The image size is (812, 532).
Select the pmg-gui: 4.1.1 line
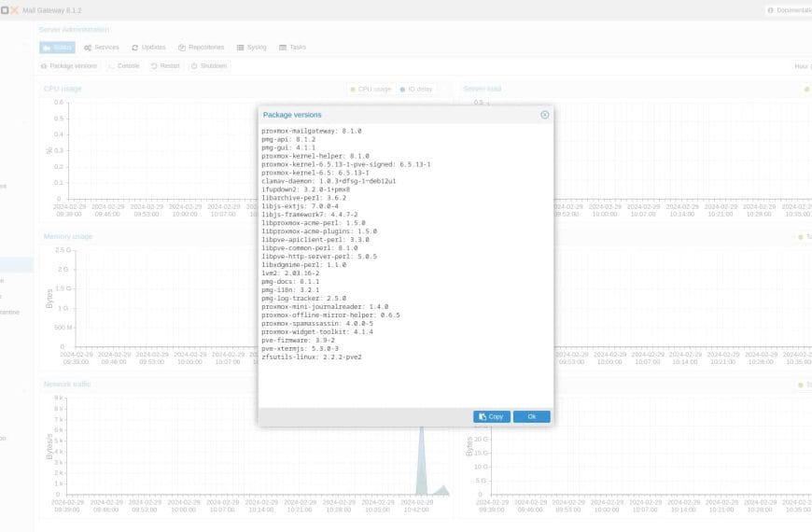(x=288, y=147)
